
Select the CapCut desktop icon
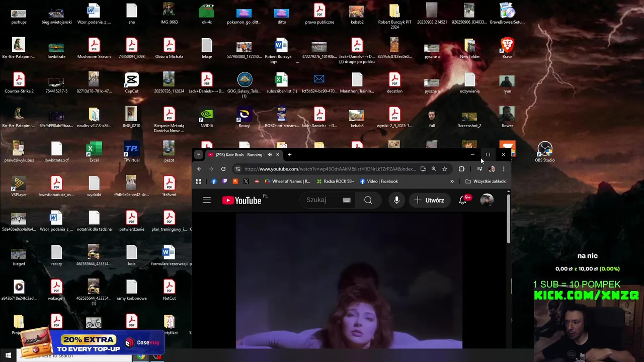coord(131,83)
